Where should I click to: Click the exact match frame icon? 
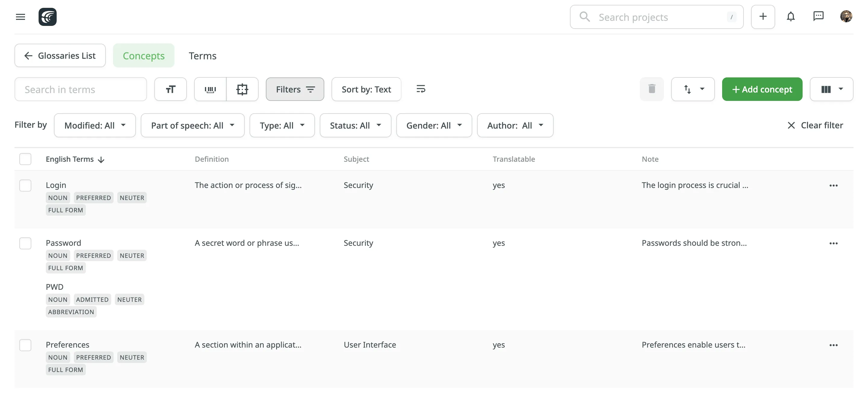click(x=242, y=89)
